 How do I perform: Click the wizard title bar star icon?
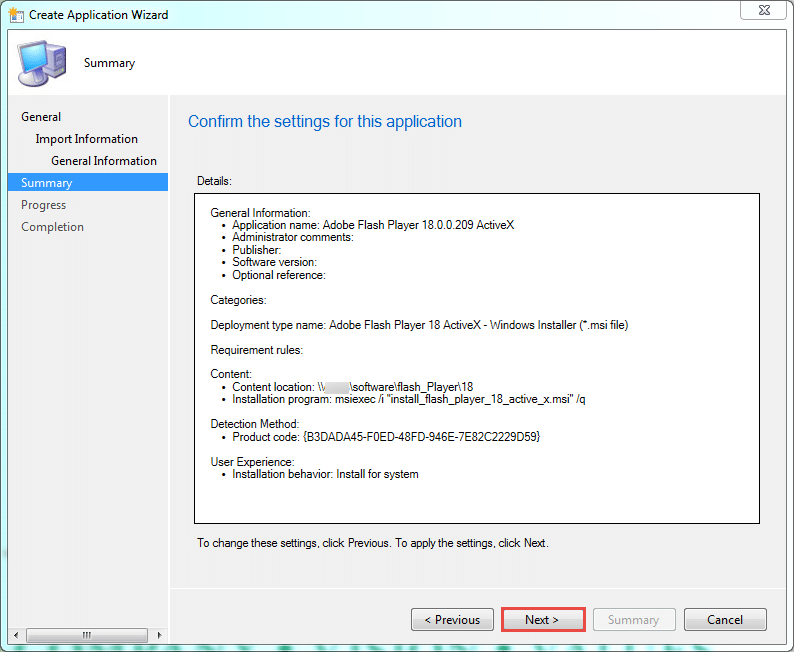tap(16, 15)
